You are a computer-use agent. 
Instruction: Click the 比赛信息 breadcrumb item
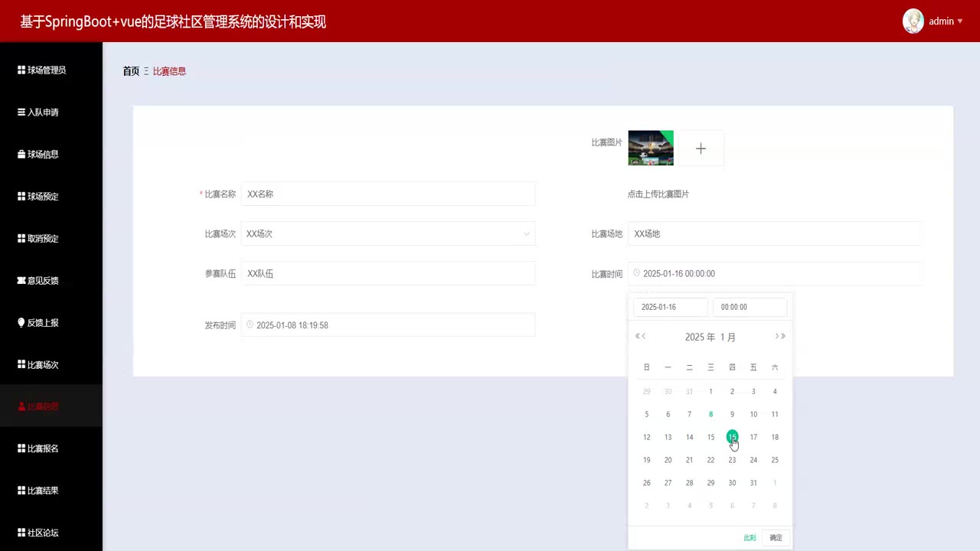[169, 71]
